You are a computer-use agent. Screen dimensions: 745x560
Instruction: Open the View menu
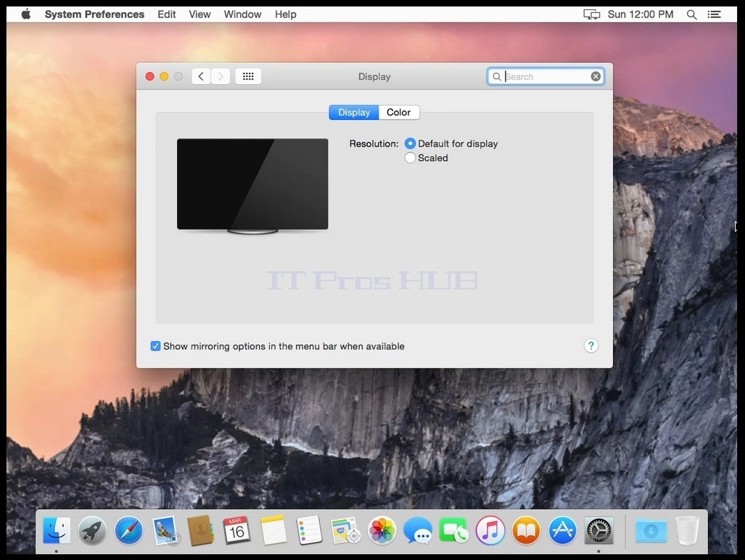[x=199, y=15]
